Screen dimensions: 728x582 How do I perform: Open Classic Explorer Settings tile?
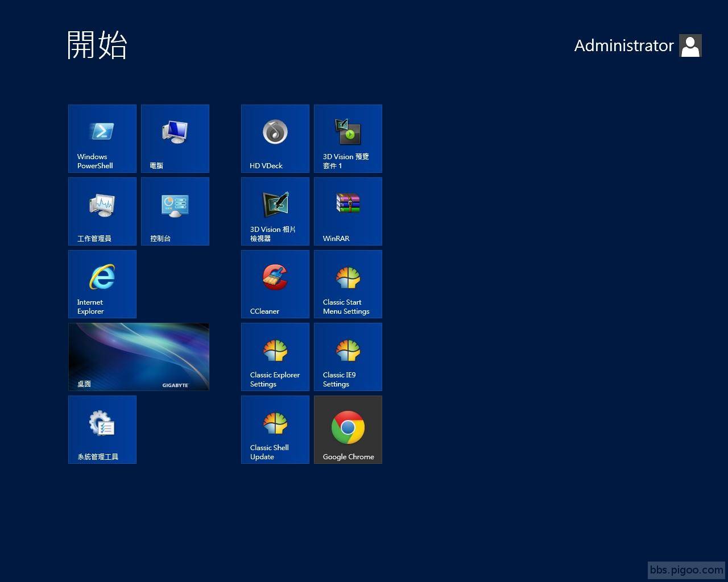(x=275, y=357)
